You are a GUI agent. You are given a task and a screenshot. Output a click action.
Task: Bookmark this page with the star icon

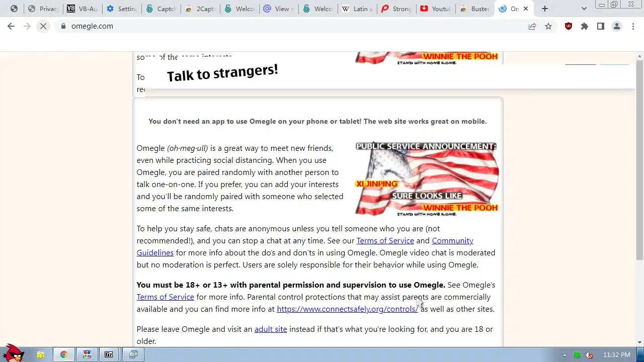(x=548, y=26)
